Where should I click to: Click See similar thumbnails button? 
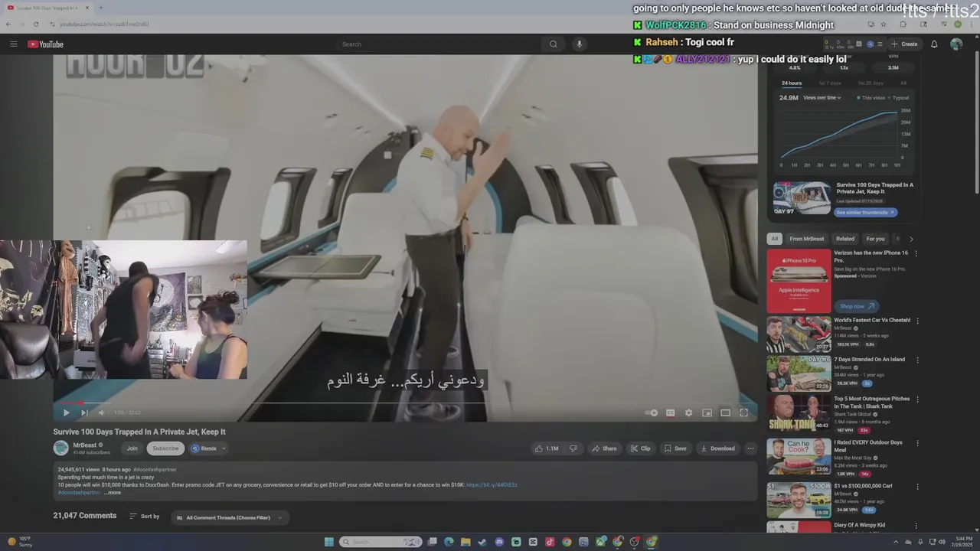click(x=867, y=212)
